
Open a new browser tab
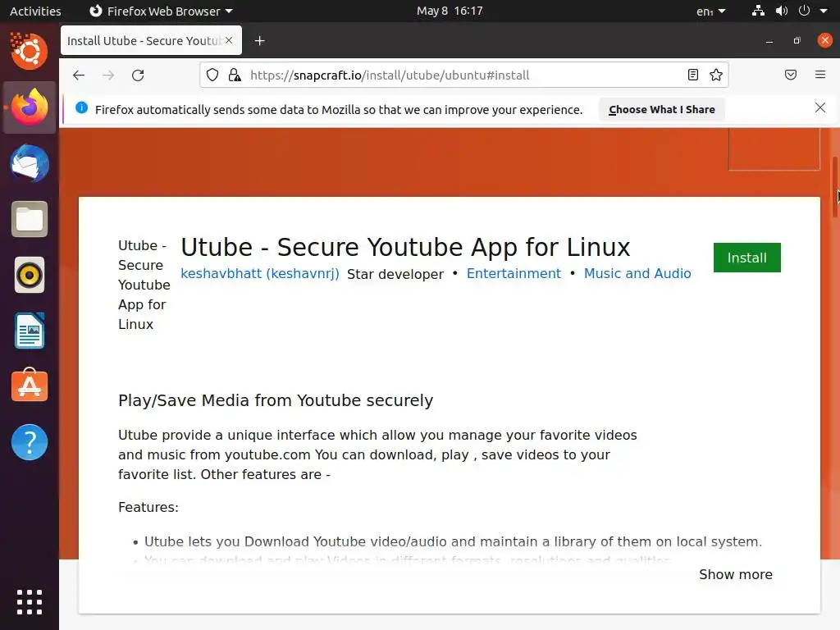pos(259,41)
